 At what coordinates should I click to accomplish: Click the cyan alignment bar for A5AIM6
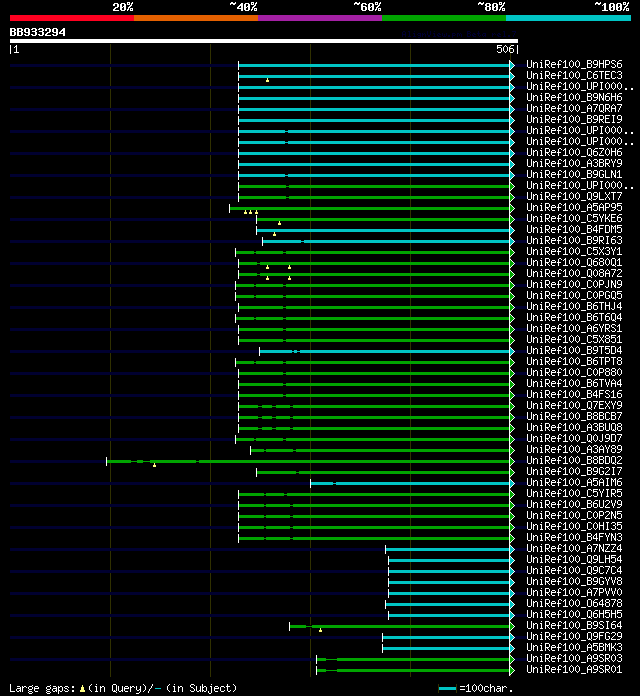tap(410, 483)
